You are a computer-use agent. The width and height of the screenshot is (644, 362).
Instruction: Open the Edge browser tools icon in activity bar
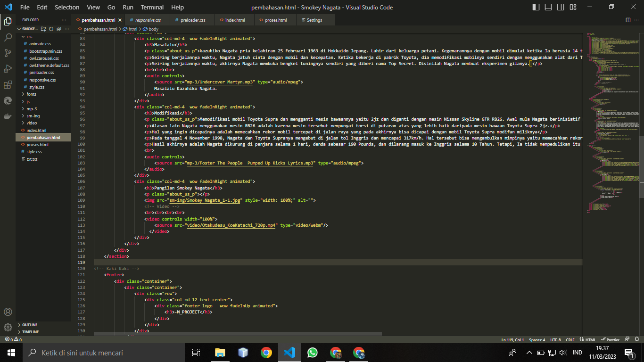pos(8,101)
